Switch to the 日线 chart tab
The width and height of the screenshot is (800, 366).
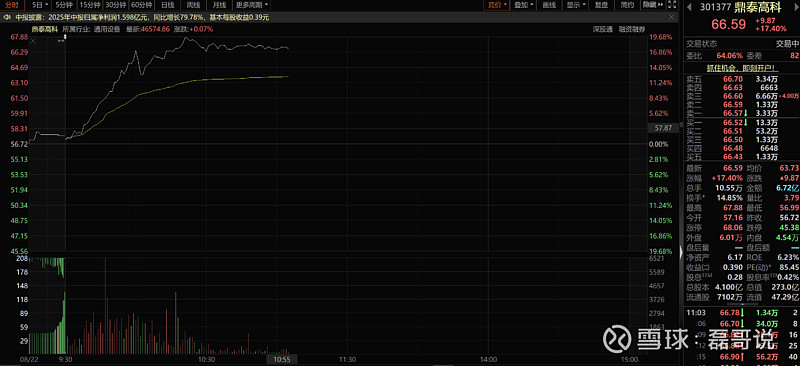168,5
